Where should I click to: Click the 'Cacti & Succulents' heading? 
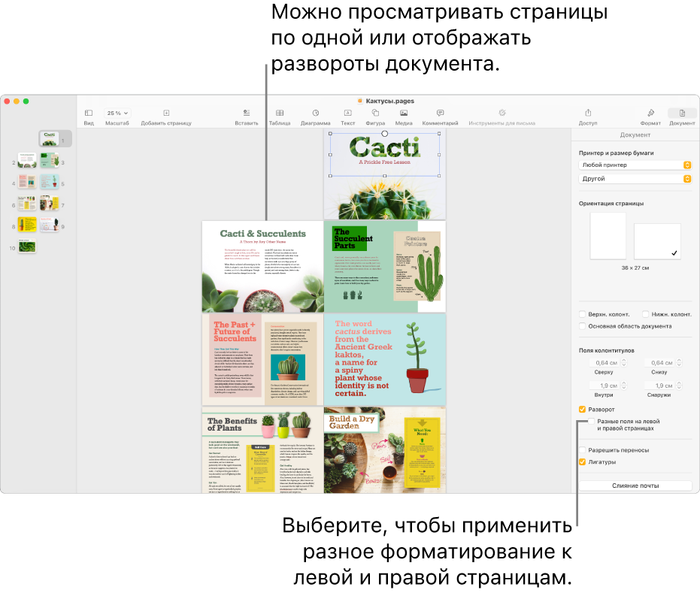[262, 233]
